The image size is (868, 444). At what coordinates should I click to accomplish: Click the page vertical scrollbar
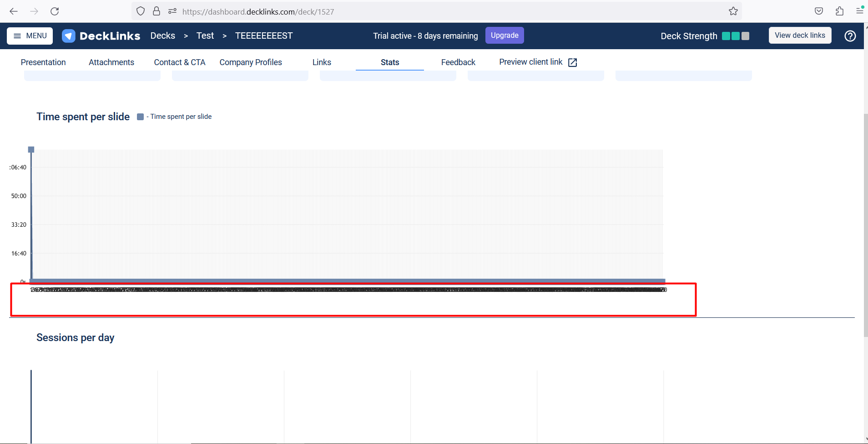[x=866, y=225]
